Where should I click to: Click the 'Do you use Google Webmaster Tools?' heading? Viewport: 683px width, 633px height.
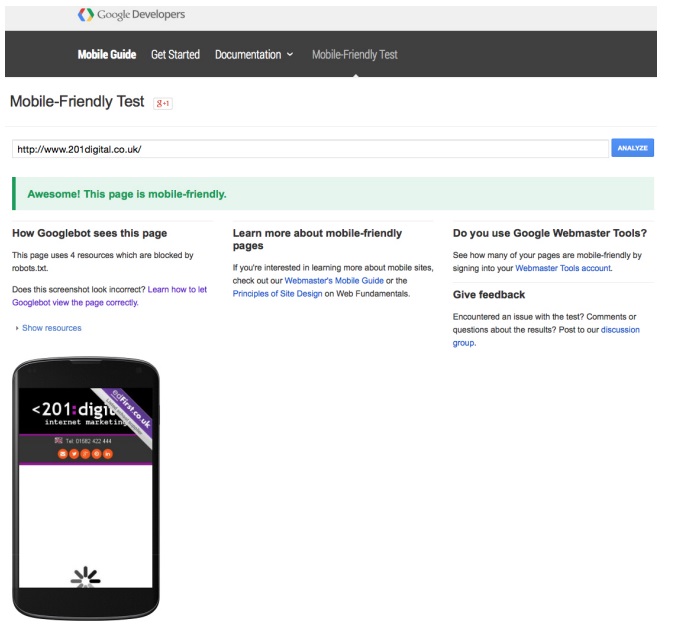point(550,233)
